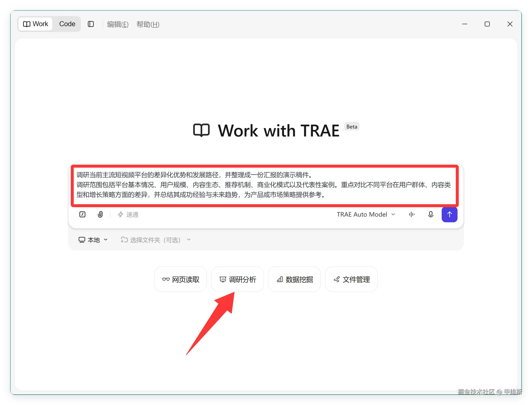Viewport: 532px width, 405px height.
Task: Select the 网页读取 suggestion
Action: click(181, 279)
